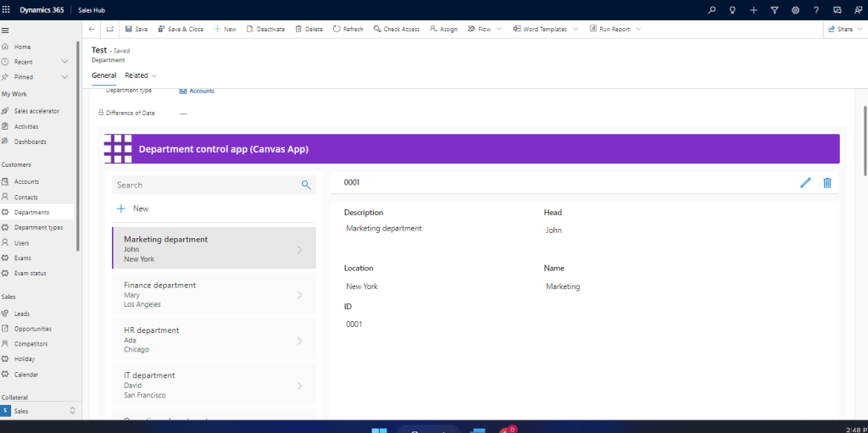Open the Accounts link in Department type
The height and width of the screenshot is (433, 868).
(x=202, y=91)
